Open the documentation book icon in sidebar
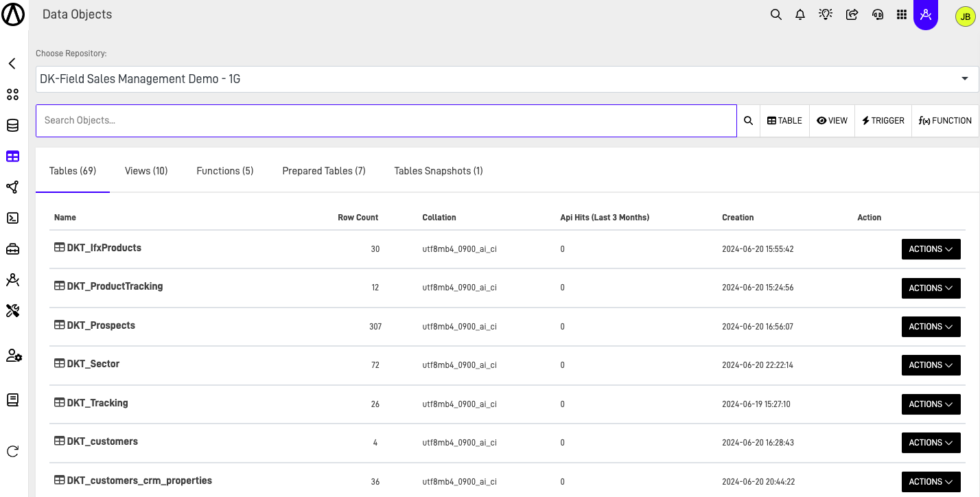This screenshot has width=980, height=497. [12, 400]
